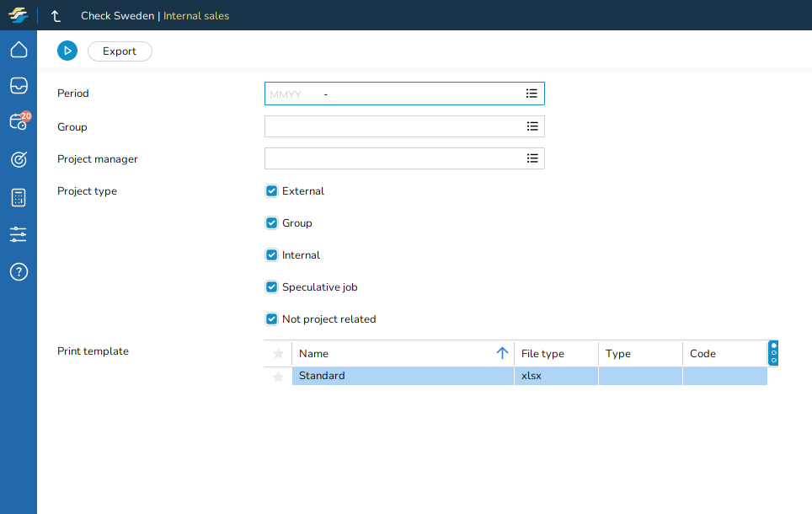Open the Project manager lookup list

click(x=532, y=158)
